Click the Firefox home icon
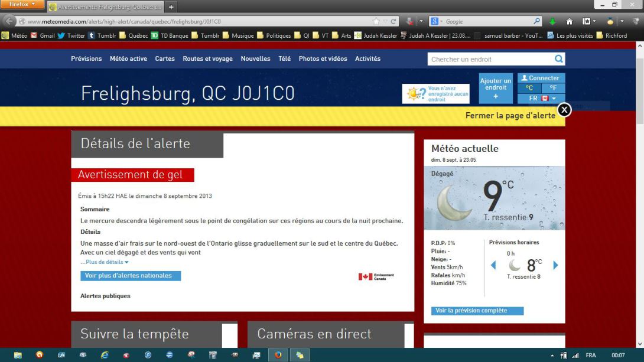 (570, 21)
